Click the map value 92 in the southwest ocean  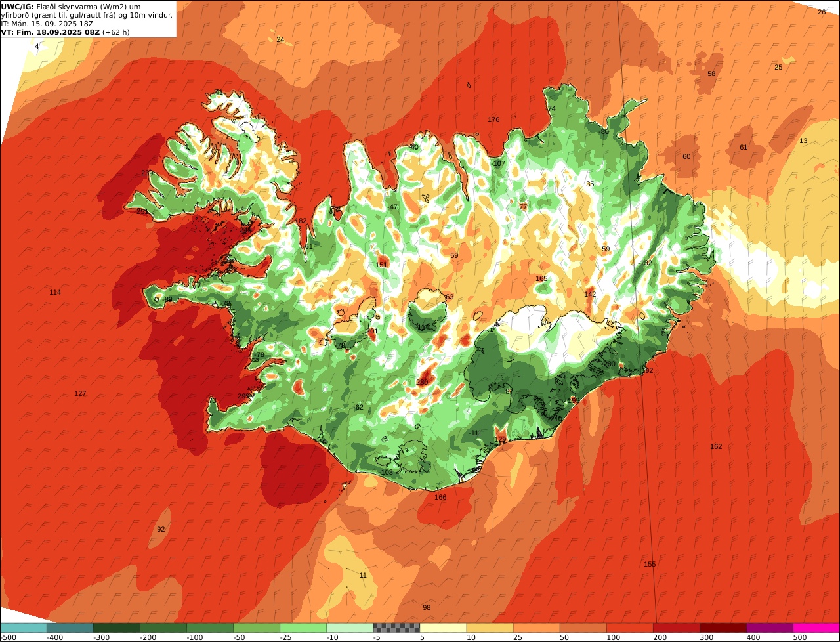coord(161,529)
